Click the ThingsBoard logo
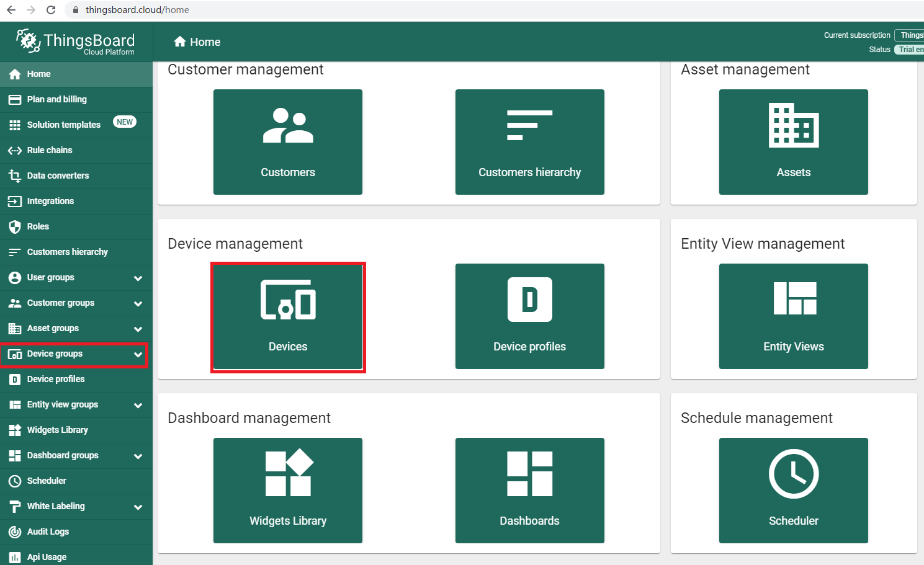Screen dimensions: 924x565 coord(76,42)
